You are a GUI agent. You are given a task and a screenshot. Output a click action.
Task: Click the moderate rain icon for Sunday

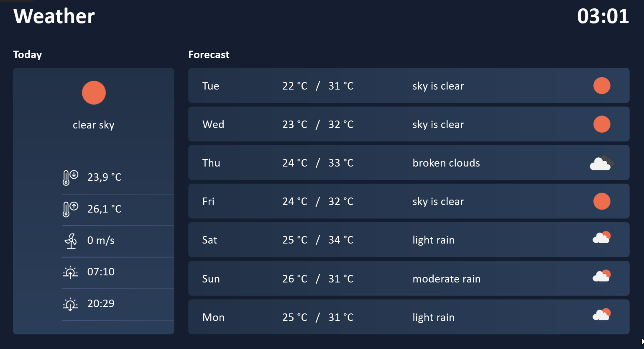[x=602, y=278]
